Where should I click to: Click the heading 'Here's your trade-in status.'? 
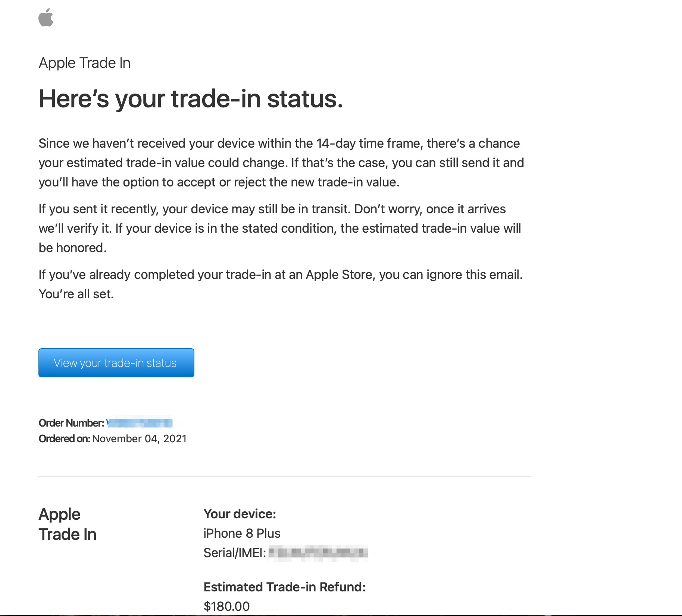tap(191, 99)
